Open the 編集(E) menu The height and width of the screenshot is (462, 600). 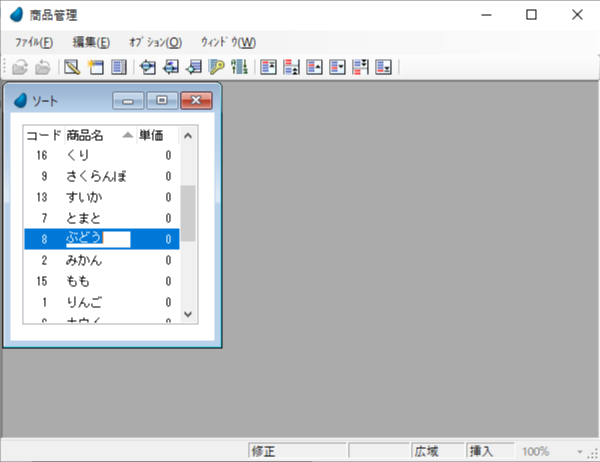pos(91,42)
